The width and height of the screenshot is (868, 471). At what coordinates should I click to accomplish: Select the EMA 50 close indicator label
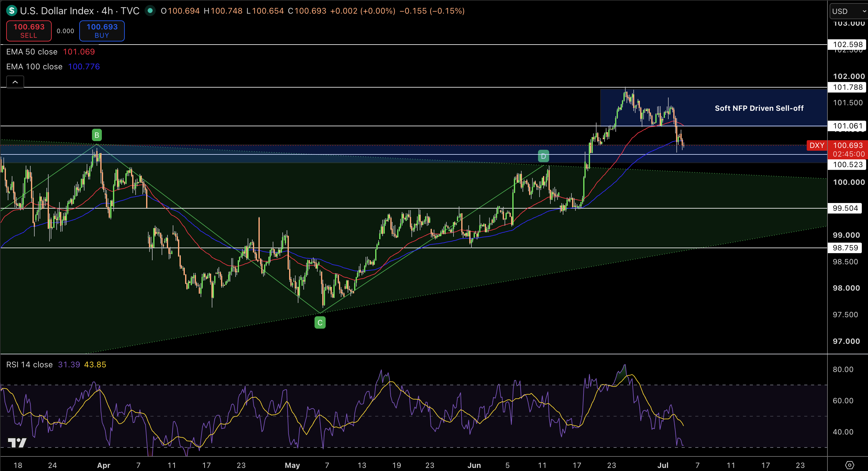click(x=32, y=52)
